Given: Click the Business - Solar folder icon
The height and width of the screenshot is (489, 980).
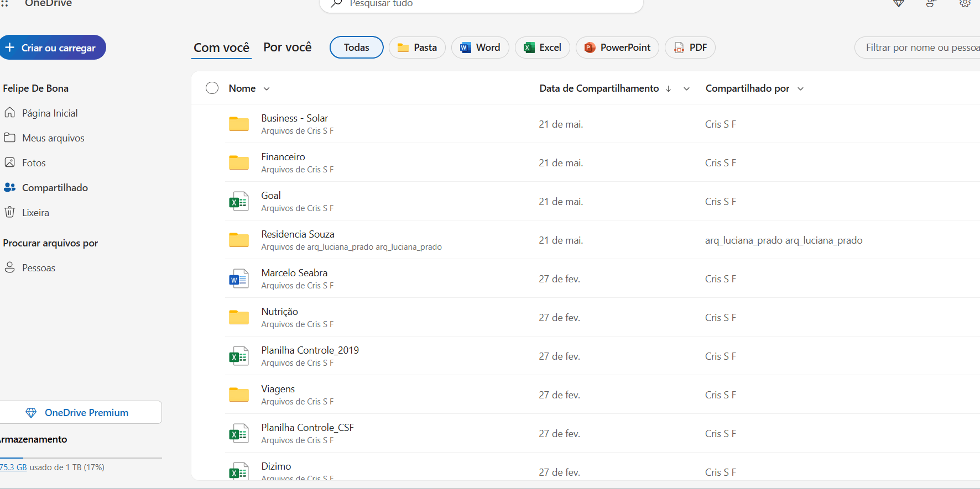Looking at the screenshot, I should (239, 124).
